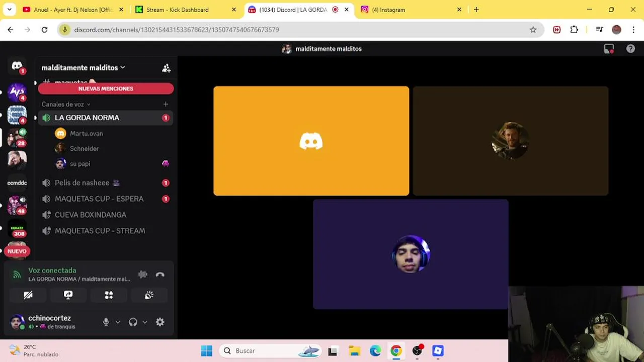644x362 pixels.
Task: Open the activities launcher icon
Action: click(109, 295)
